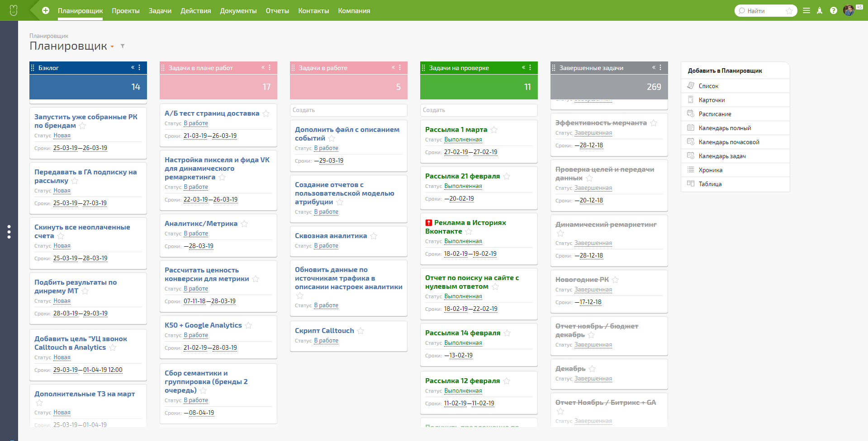
Task: Click the logo icon in top-left corner
Action: point(14,10)
